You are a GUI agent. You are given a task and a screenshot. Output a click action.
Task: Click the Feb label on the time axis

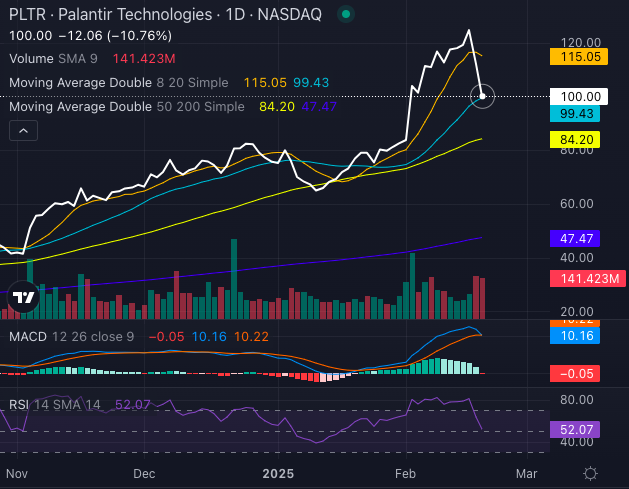(x=405, y=471)
